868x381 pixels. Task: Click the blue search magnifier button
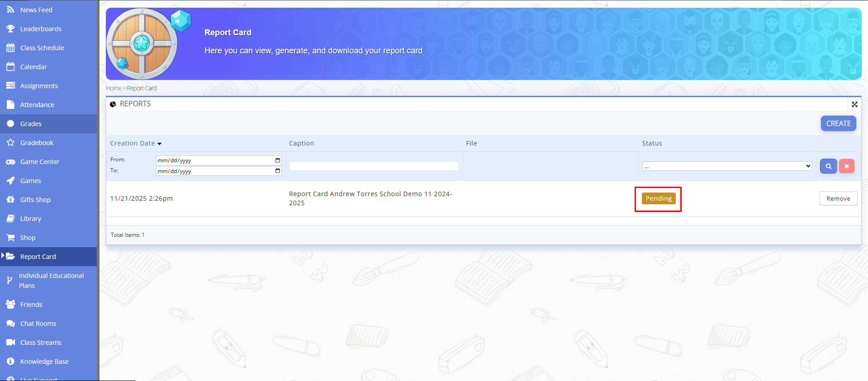pos(828,166)
